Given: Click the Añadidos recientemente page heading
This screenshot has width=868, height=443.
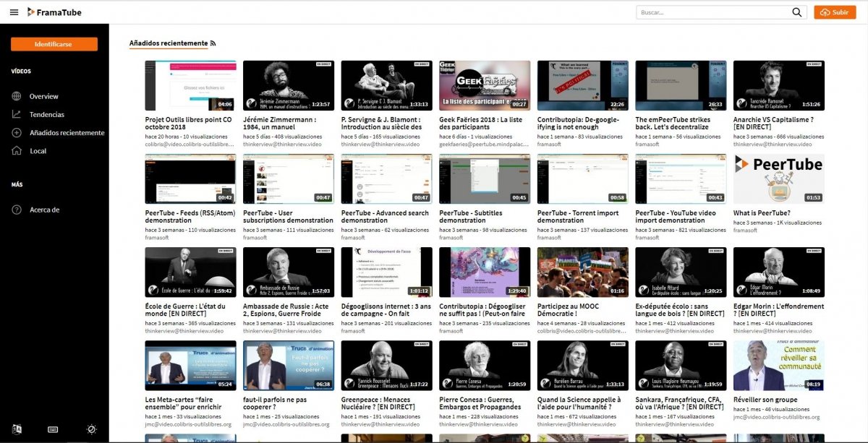Looking at the screenshot, I should pyautogui.click(x=169, y=43).
